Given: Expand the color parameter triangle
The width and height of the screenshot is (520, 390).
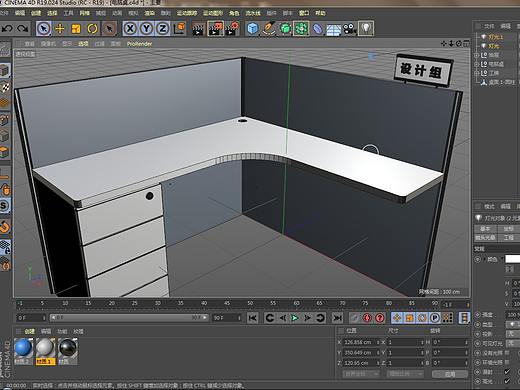Looking at the screenshot, I should [484, 259].
